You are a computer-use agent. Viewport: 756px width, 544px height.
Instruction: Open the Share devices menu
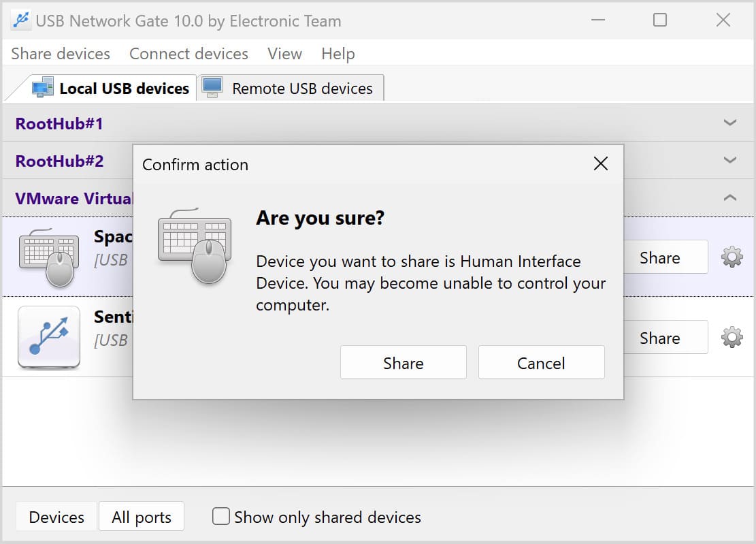60,54
